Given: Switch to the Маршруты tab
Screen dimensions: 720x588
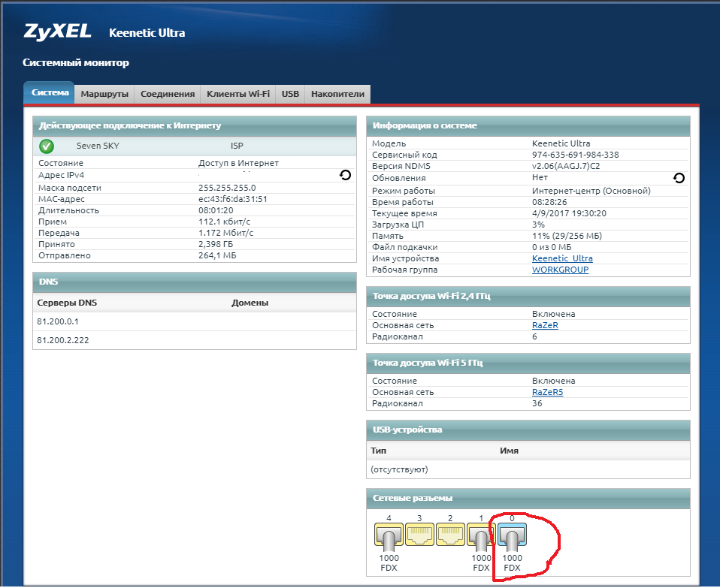Looking at the screenshot, I should point(104,94).
